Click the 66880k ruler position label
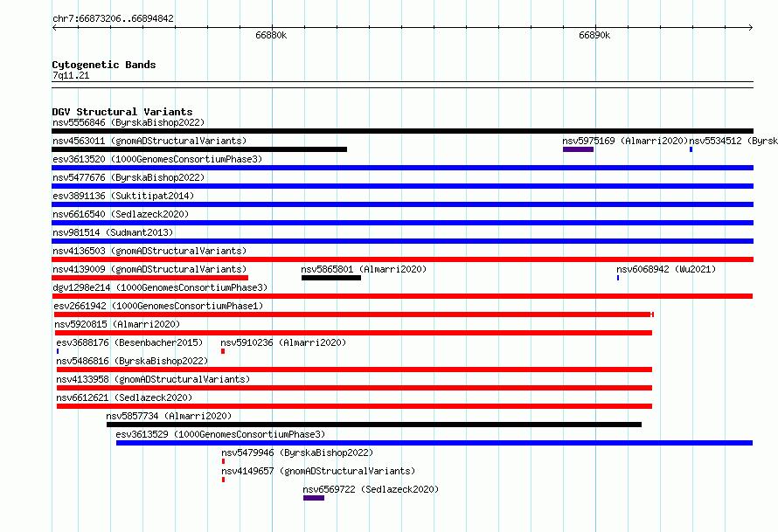Screen dimensions: 778x532 point(271,35)
